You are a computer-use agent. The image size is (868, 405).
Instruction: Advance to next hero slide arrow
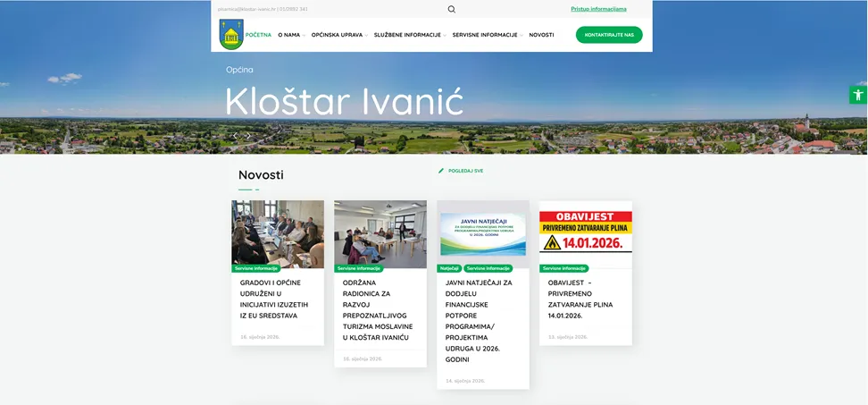tap(248, 136)
